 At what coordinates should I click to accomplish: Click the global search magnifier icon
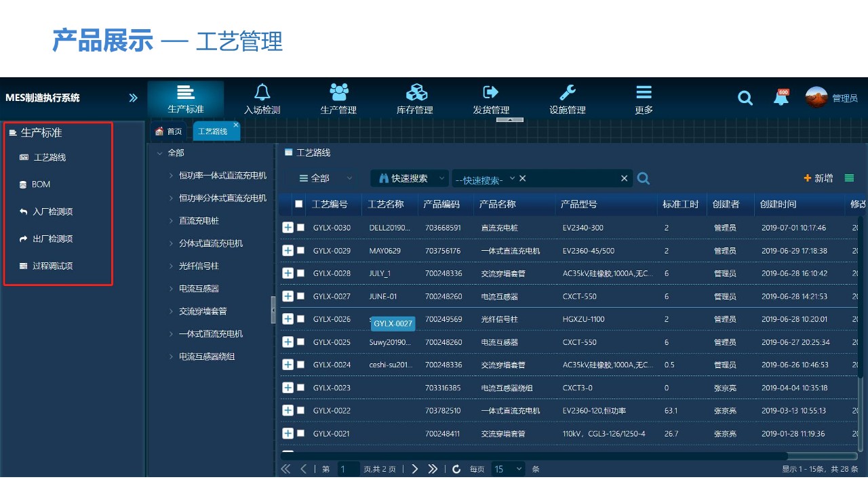coord(745,98)
